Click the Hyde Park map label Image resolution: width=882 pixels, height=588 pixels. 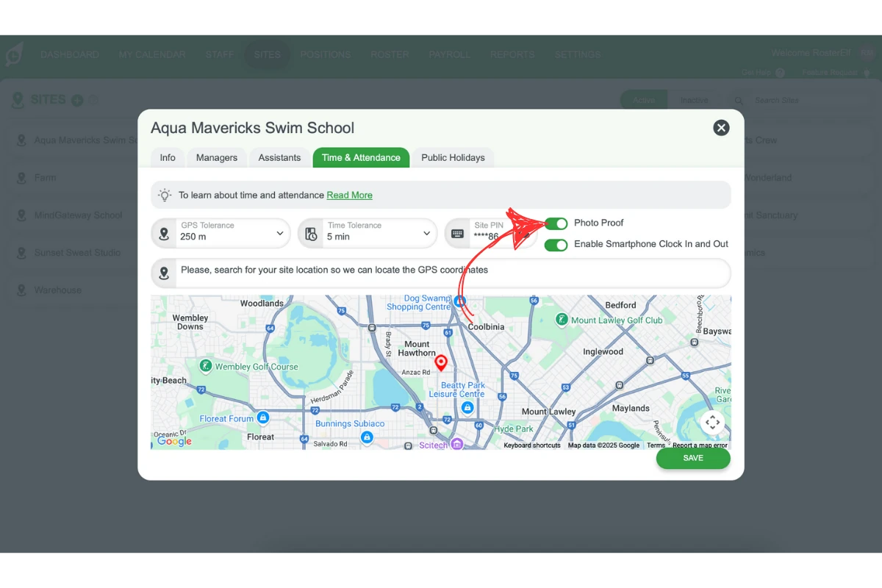[x=514, y=429]
